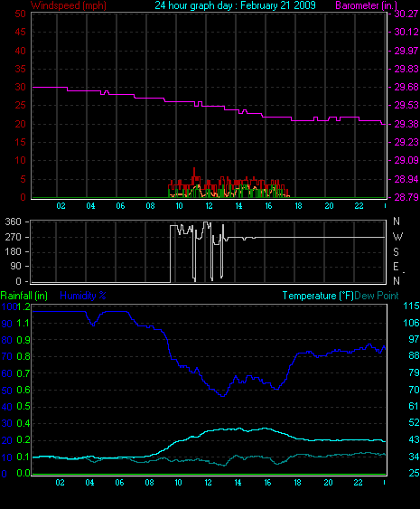Click the 'Temperature (°F)' legend label
Image resolution: width=420 pixels, height=509 pixels.
click(x=318, y=296)
